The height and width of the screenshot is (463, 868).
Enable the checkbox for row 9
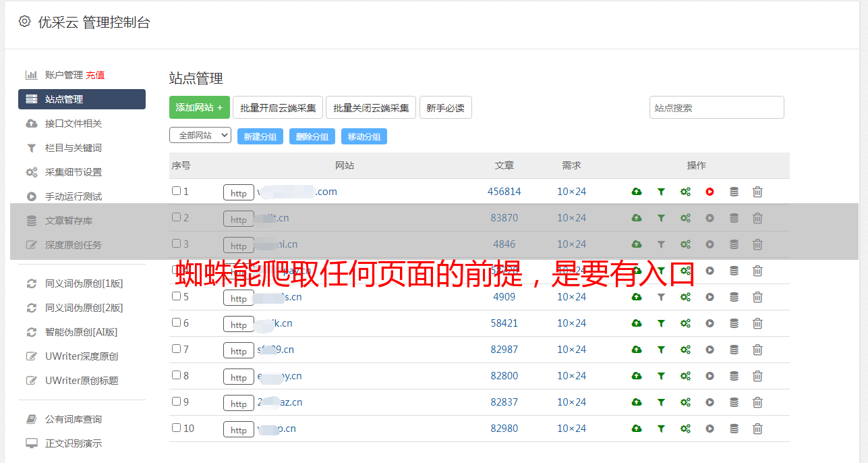(x=176, y=402)
